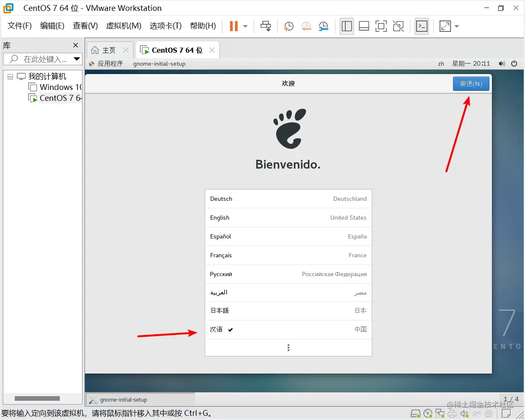
Task: Click the printer status icon
Action: tap(452, 414)
